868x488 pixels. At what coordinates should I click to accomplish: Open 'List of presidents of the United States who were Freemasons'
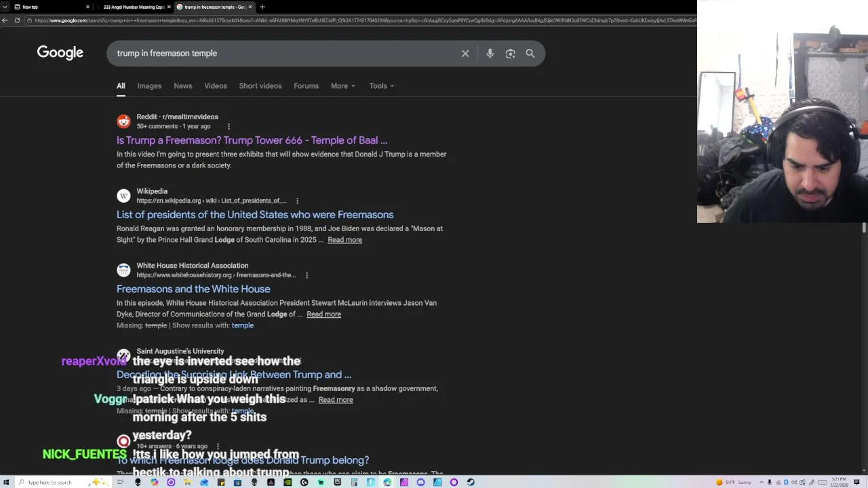(255, 215)
